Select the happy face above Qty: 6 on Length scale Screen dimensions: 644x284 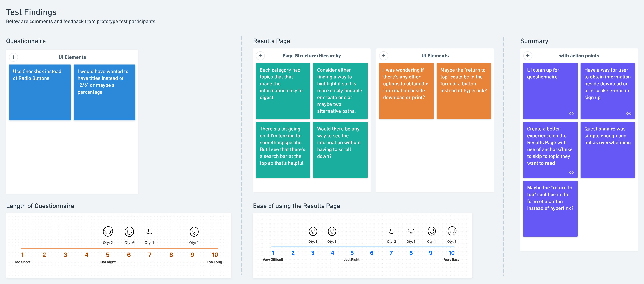coord(129,232)
